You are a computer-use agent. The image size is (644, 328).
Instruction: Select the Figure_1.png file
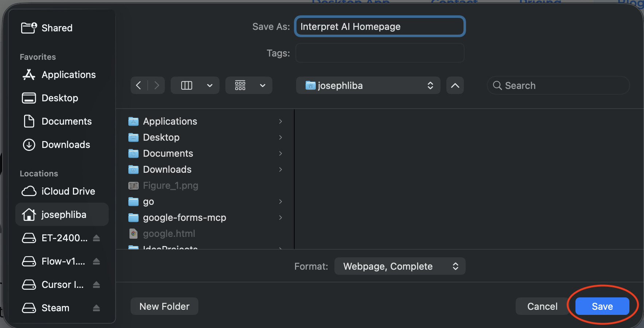point(171,186)
